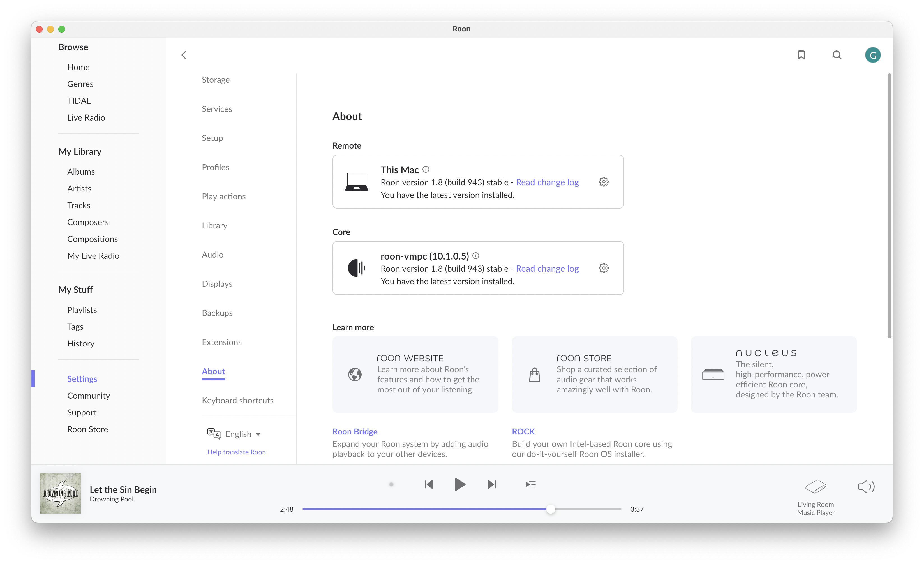This screenshot has width=924, height=564.
Task: Skip to next track
Action: coord(492,484)
